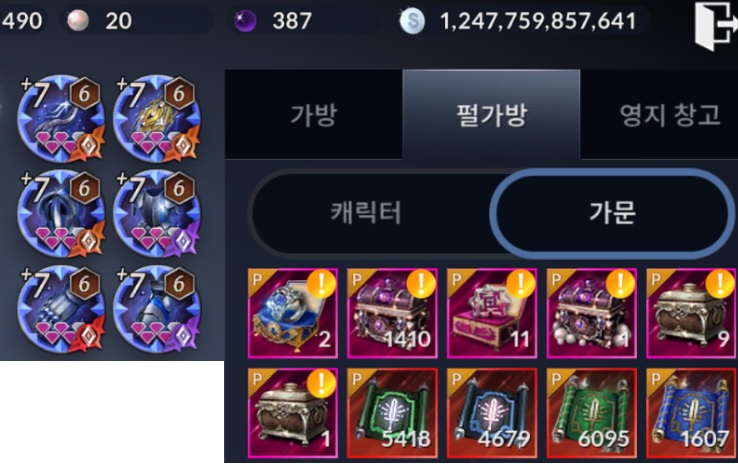Image resolution: width=738 pixels, height=464 pixels.
Task: Select the ring jewelry box with count 2
Action: tap(293, 313)
